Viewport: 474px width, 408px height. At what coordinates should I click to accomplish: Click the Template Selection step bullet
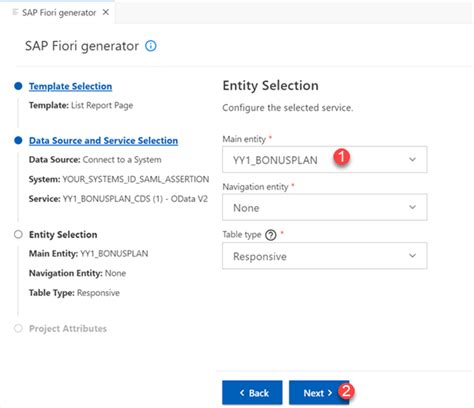point(18,86)
